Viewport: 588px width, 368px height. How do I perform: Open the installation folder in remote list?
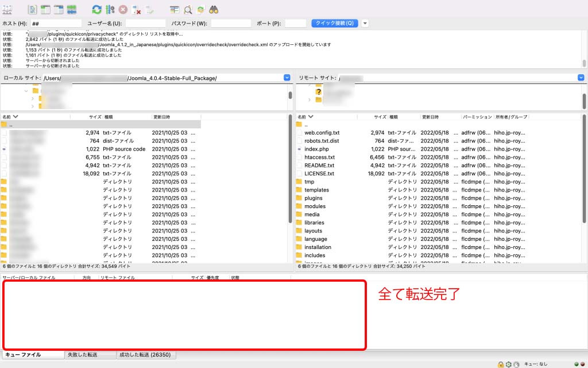318,247
